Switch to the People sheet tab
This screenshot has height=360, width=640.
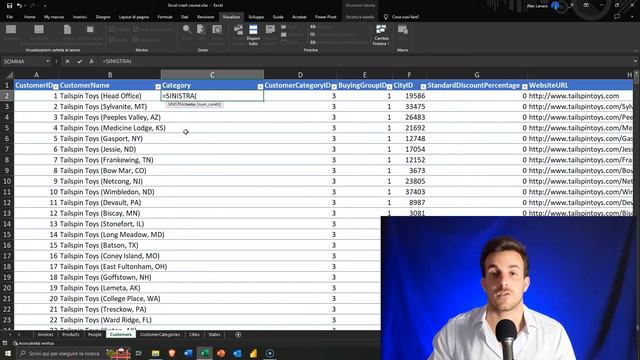click(95, 335)
